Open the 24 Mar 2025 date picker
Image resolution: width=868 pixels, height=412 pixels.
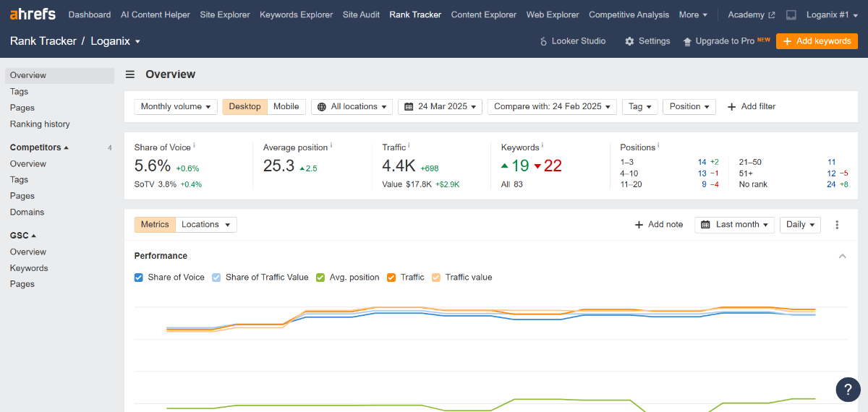441,106
